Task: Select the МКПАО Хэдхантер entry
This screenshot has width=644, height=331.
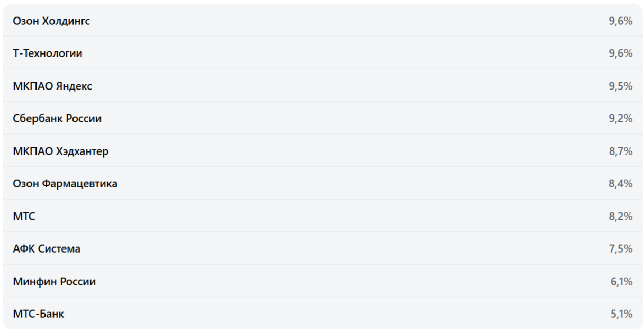Action: tap(61, 151)
